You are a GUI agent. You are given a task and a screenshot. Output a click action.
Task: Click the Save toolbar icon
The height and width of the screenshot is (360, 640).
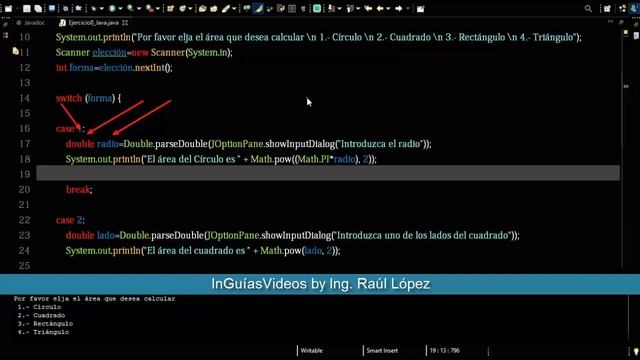click(27, 8)
